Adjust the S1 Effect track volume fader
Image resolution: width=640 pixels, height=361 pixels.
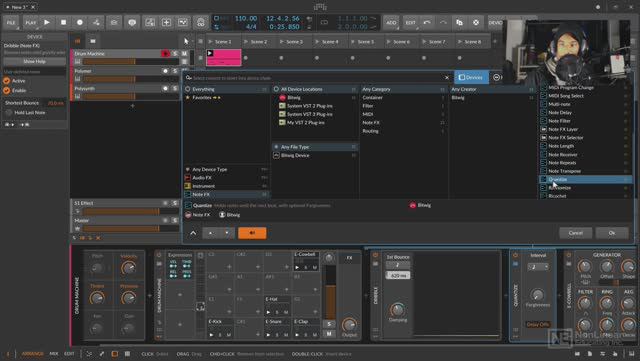point(131,212)
